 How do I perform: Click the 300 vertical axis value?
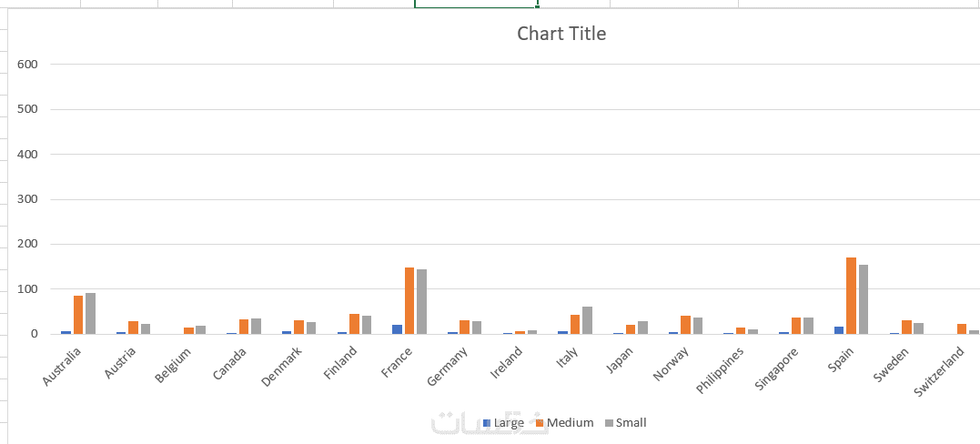click(x=27, y=199)
